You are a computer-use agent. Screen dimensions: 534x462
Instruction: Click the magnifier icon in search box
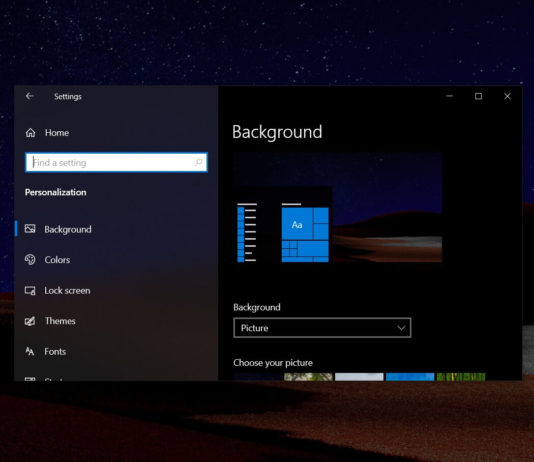(199, 162)
